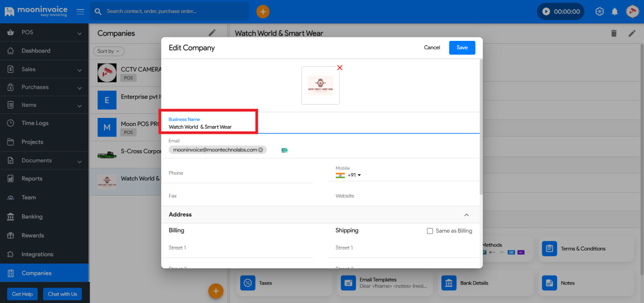Save the company edits

point(462,47)
